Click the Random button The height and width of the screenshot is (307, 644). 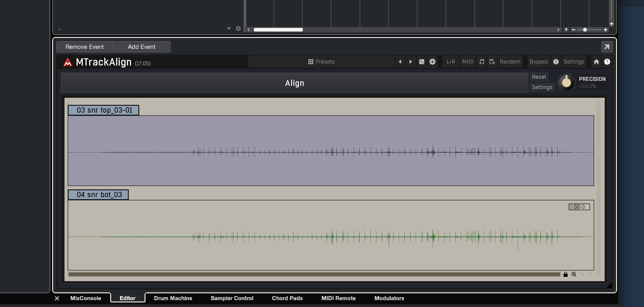(x=510, y=62)
